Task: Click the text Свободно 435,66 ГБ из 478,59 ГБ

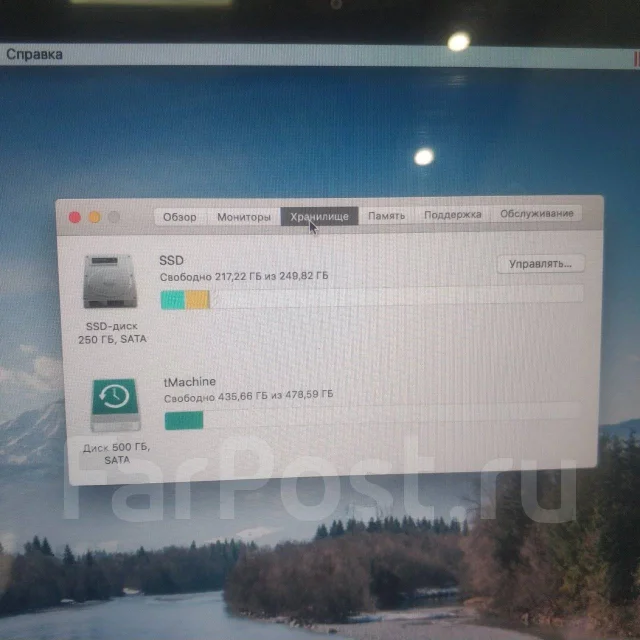Action: [248, 396]
